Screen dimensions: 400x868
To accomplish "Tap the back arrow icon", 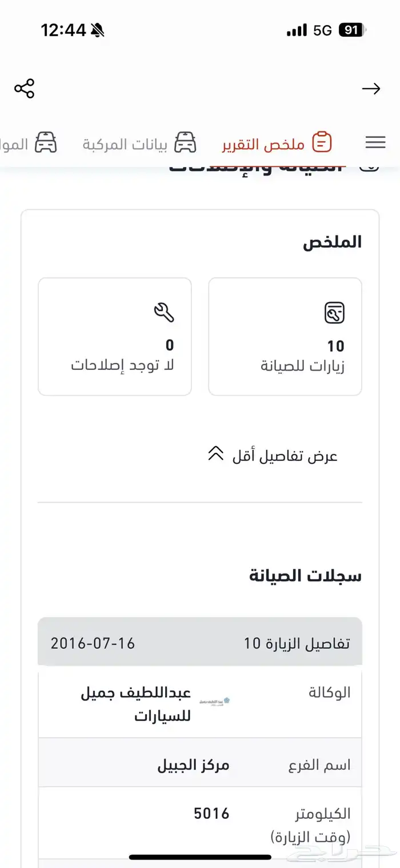I will (x=371, y=89).
